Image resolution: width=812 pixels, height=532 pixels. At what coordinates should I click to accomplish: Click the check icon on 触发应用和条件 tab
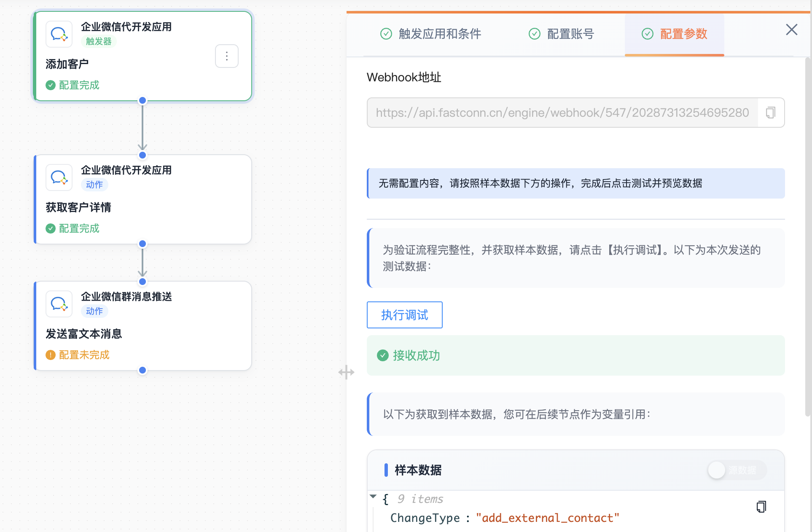(x=386, y=34)
